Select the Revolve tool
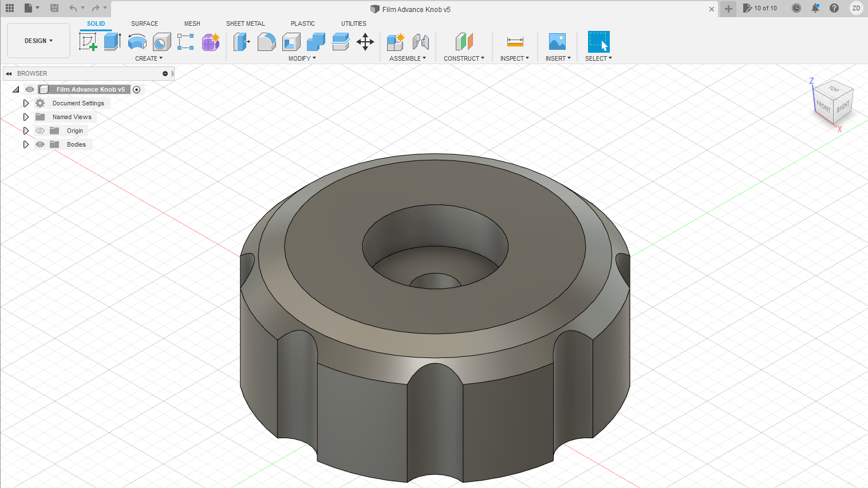The width and height of the screenshot is (868, 488). pyautogui.click(x=137, y=41)
